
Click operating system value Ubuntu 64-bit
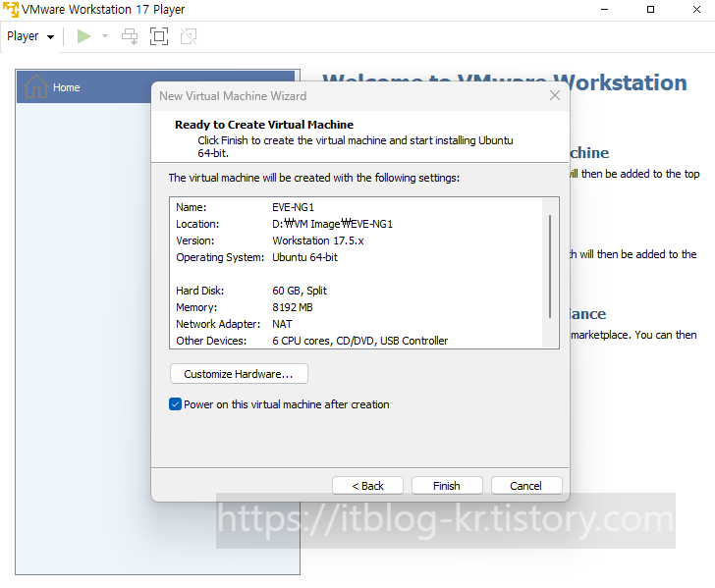point(304,257)
